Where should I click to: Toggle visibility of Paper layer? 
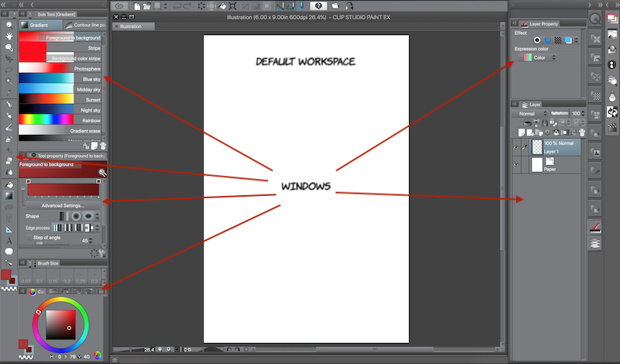point(516,165)
